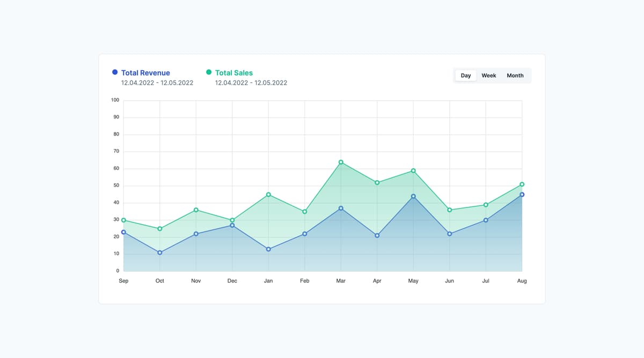
Task: Click the Total Revenue point for Apr
Action: click(377, 235)
